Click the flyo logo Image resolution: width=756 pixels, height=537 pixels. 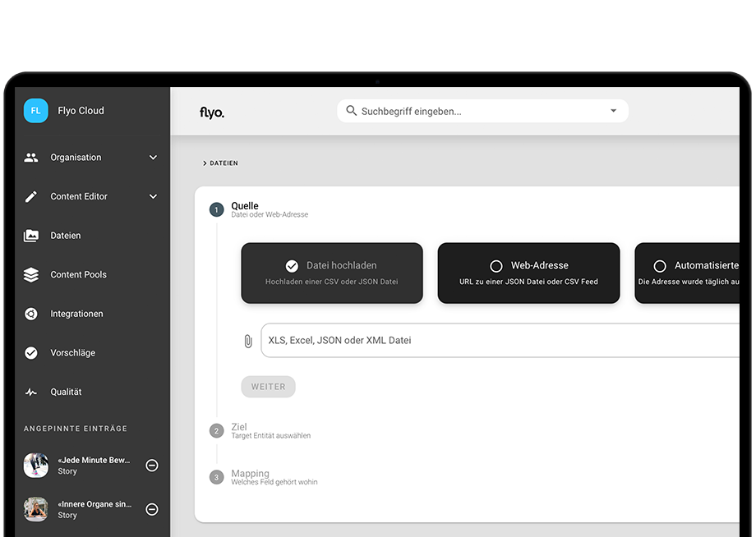pyautogui.click(x=212, y=112)
